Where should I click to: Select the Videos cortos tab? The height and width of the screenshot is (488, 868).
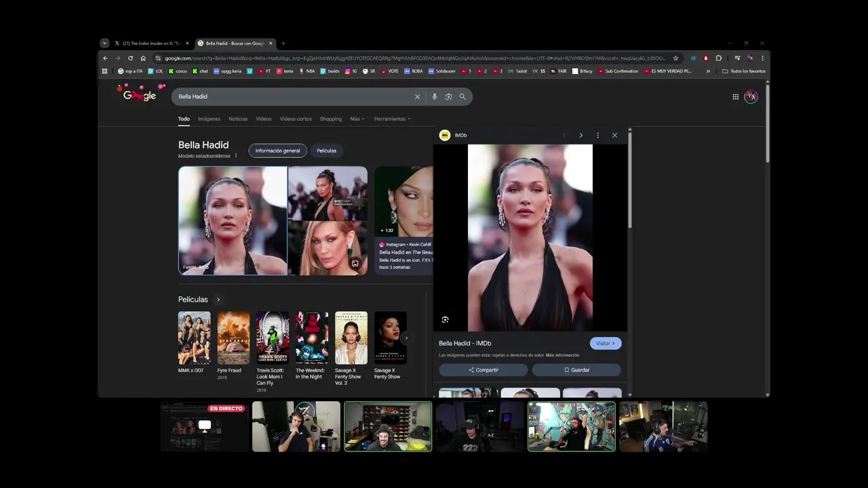(296, 119)
